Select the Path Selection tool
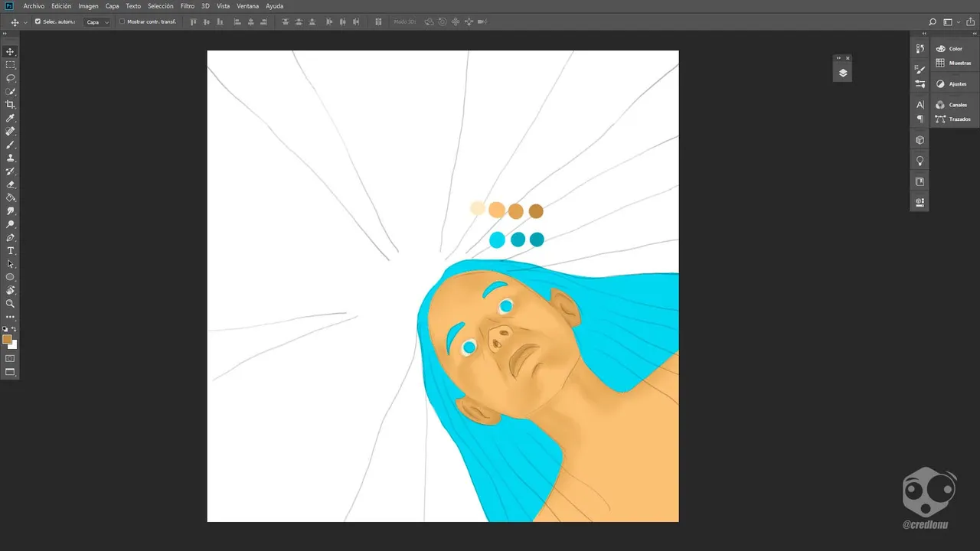Image resolution: width=980 pixels, height=551 pixels. click(x=11, y=264)
